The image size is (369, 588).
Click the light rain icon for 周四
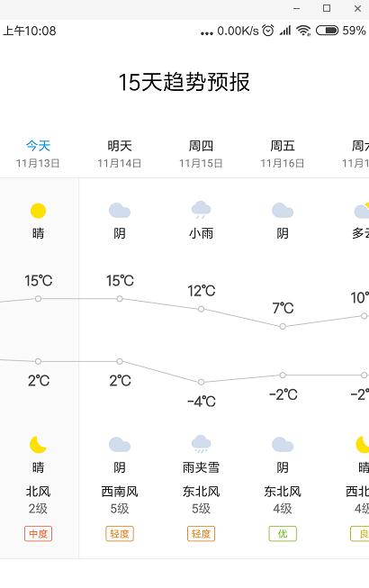pyautogui.click(x=202, y=210)
